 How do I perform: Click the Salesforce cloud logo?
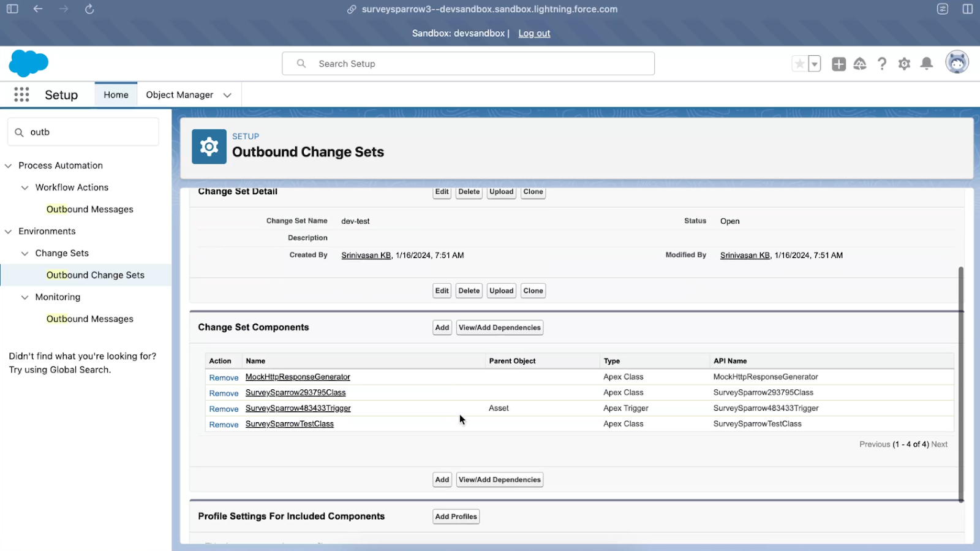coord(28,63)
